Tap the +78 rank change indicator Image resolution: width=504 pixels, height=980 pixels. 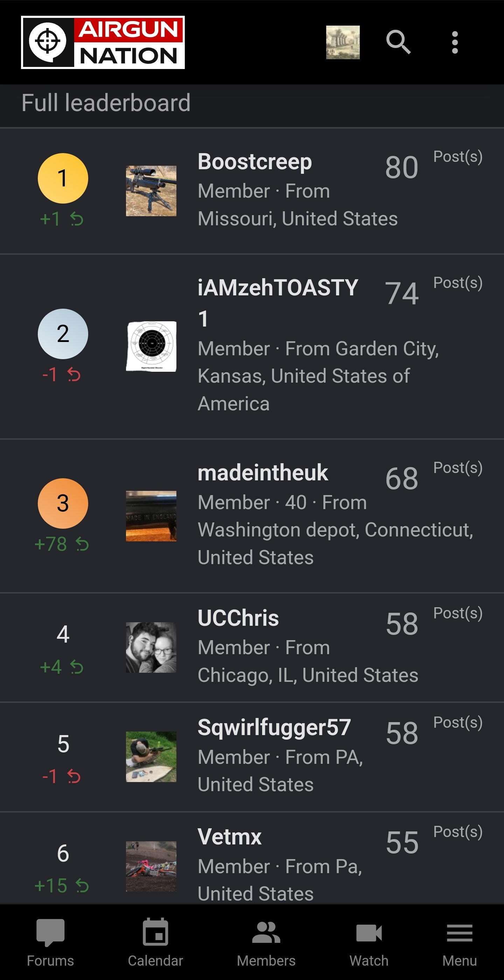62,544
